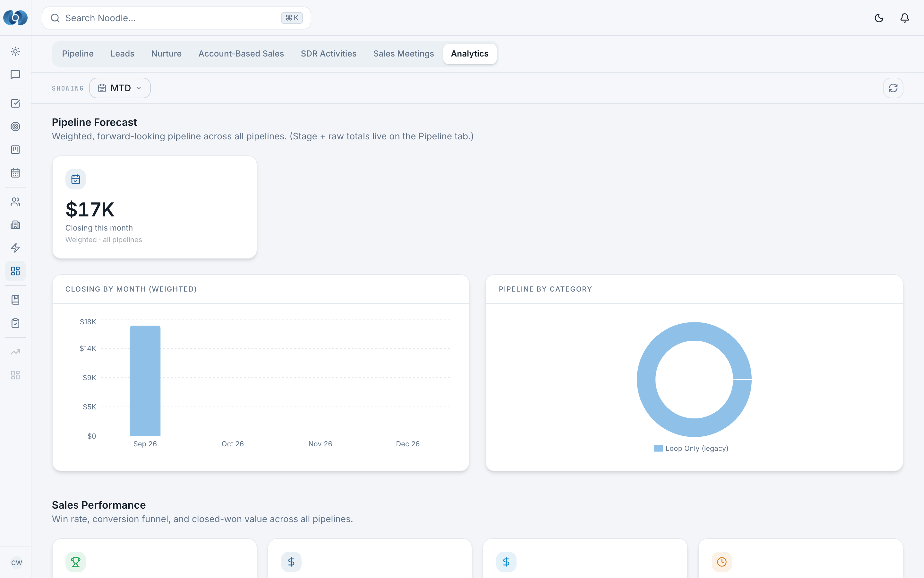Open the trending arrow sidebar icon

tap(15, 352)
